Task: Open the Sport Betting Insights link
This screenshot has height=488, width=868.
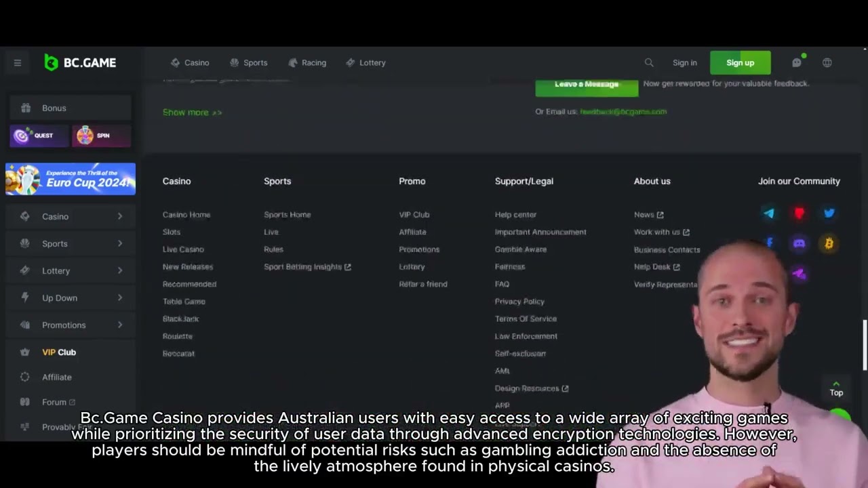Action: pos(307,267)
